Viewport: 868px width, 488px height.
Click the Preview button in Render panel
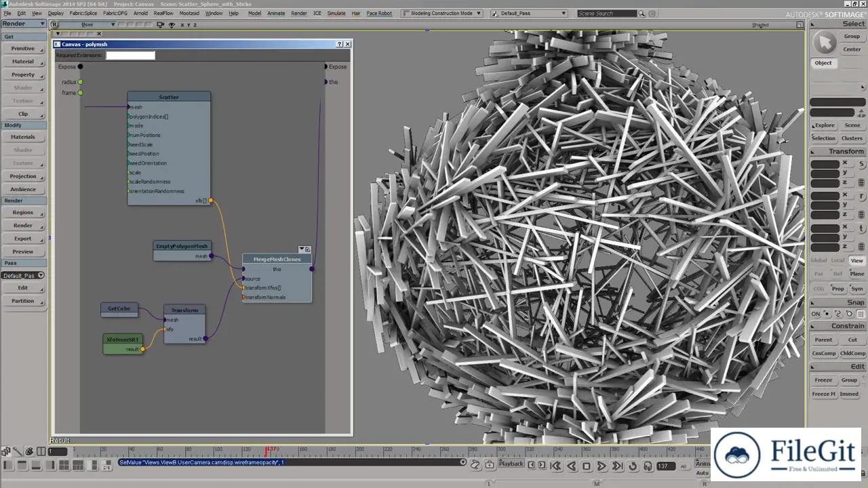tap(23, 251)
